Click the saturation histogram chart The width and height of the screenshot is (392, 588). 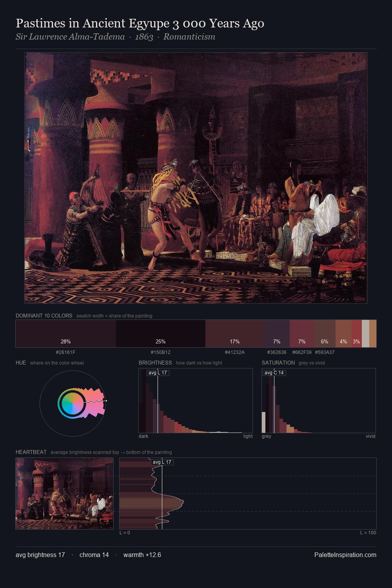click(319, 401)
